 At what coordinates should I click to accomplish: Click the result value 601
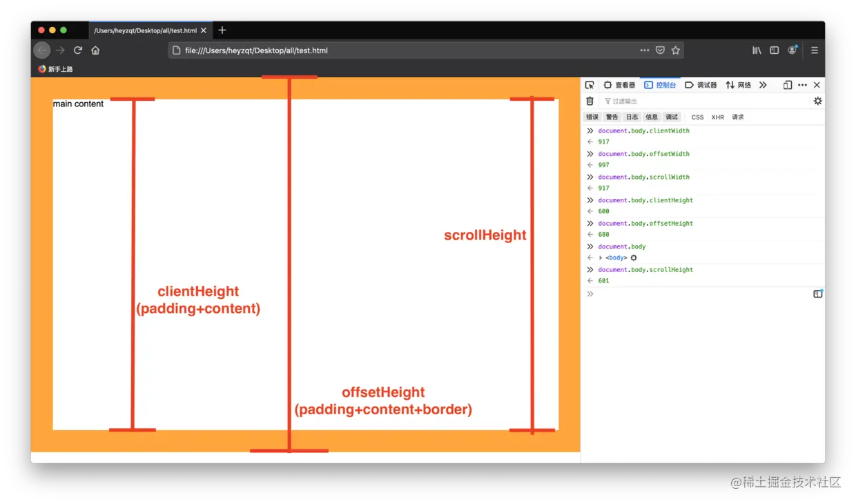coord(604,281)
